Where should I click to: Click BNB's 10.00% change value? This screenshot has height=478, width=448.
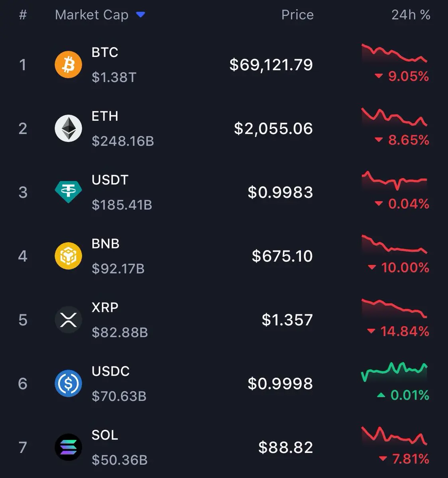point(405,267)
